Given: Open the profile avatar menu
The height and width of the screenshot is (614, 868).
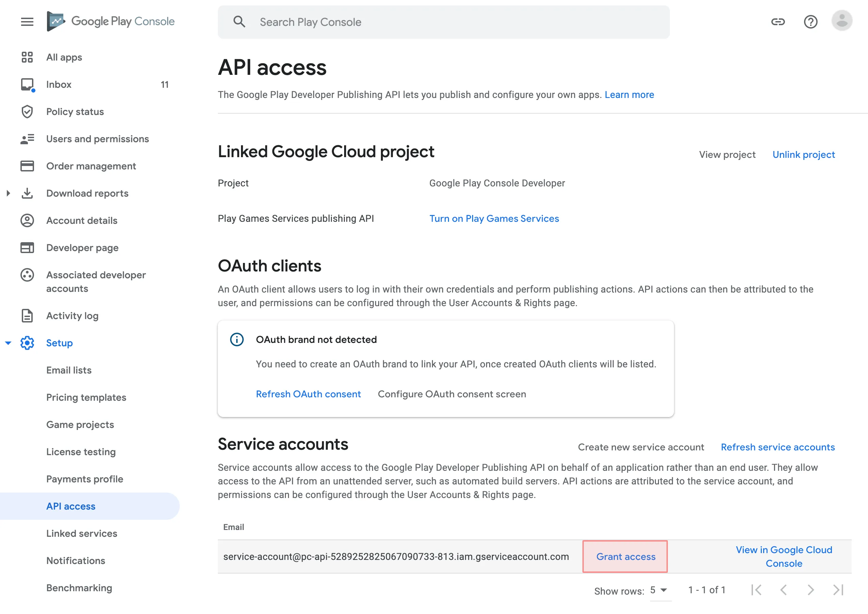Looking at the screenshot, I should [x=841, y=21].
